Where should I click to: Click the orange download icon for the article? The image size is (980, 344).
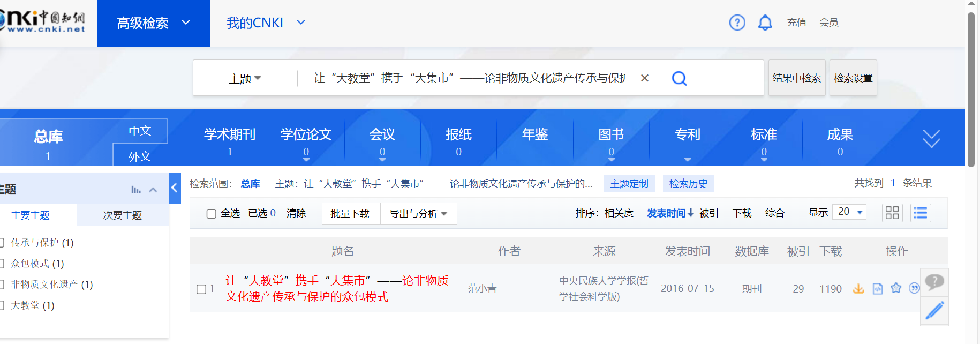tap(858, 289)
